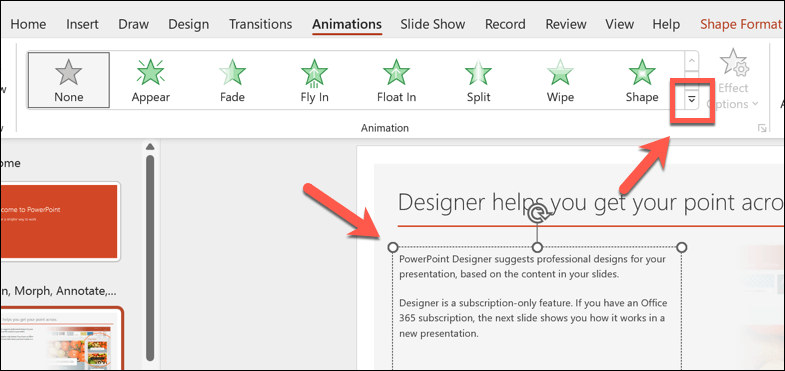
Task: Expand the animation gallery More arrow
Action: click(691, 100)
